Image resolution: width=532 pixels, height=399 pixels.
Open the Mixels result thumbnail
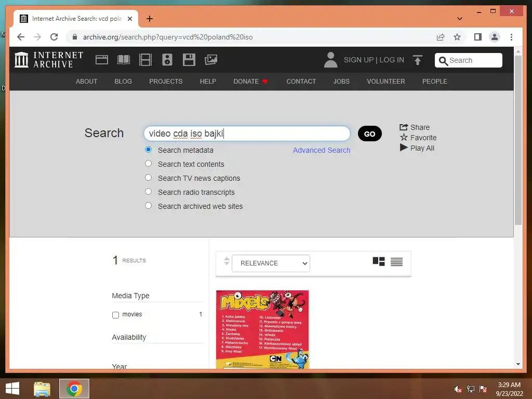point(262,329)
